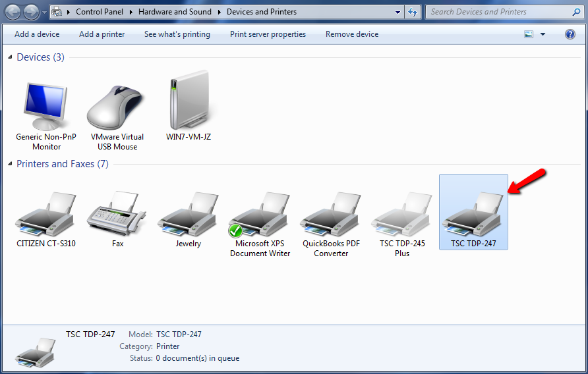The width and height of the screenshot is (588, 374).
Task: Click the Category value Printer
Action: [168, 346]
